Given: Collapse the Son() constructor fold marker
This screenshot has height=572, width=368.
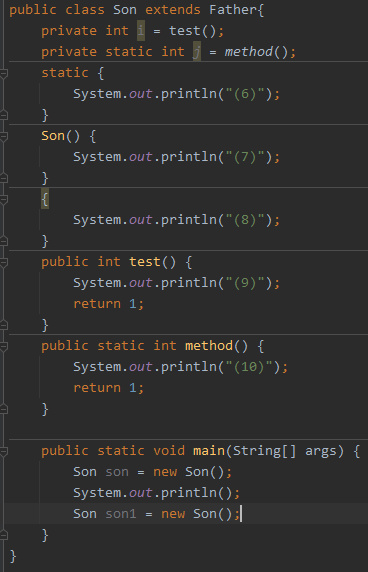Looking at the screenshot, I should (4, 136).
